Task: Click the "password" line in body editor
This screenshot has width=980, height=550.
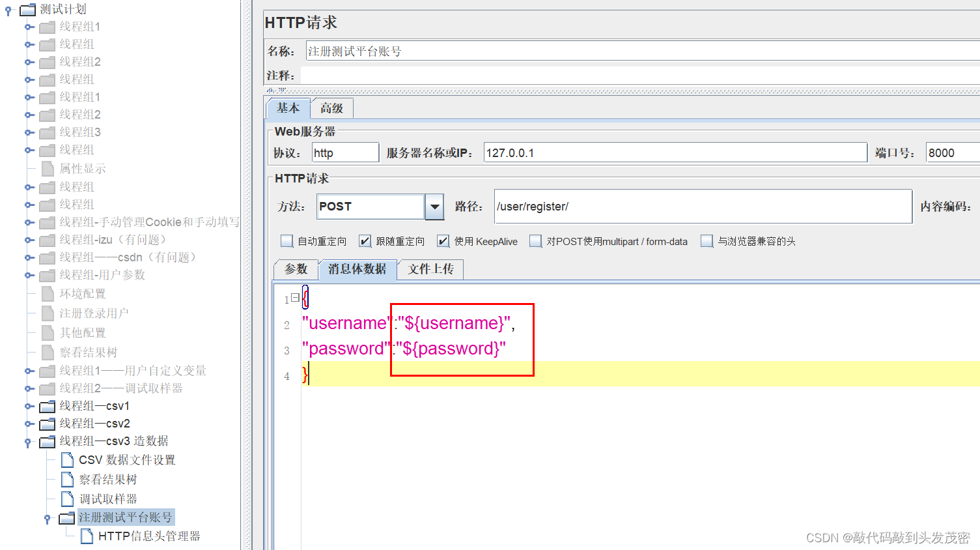Action: (404, 349)
